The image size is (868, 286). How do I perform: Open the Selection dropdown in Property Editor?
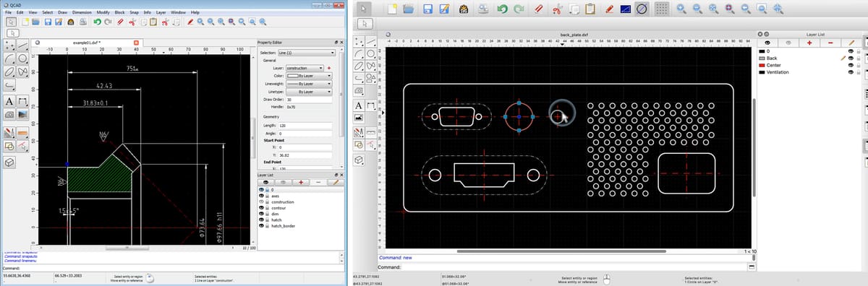coord(306,53)
